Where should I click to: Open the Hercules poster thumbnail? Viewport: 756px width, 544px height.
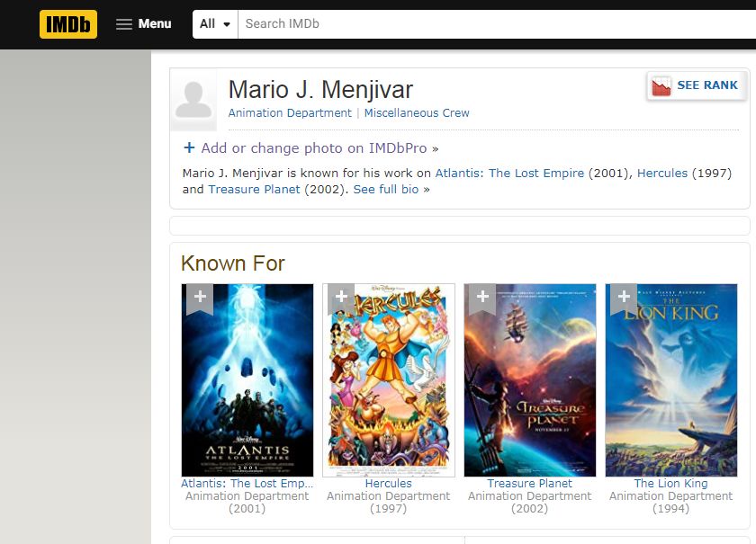coord(389,380)
